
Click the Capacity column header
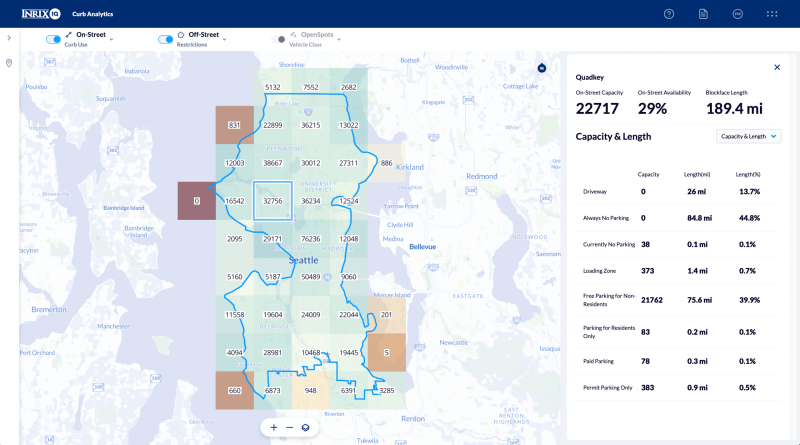(x=648, y=175)
